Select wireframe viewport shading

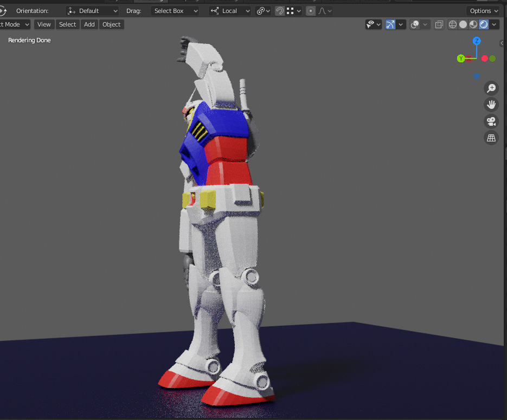pos(453,24)
